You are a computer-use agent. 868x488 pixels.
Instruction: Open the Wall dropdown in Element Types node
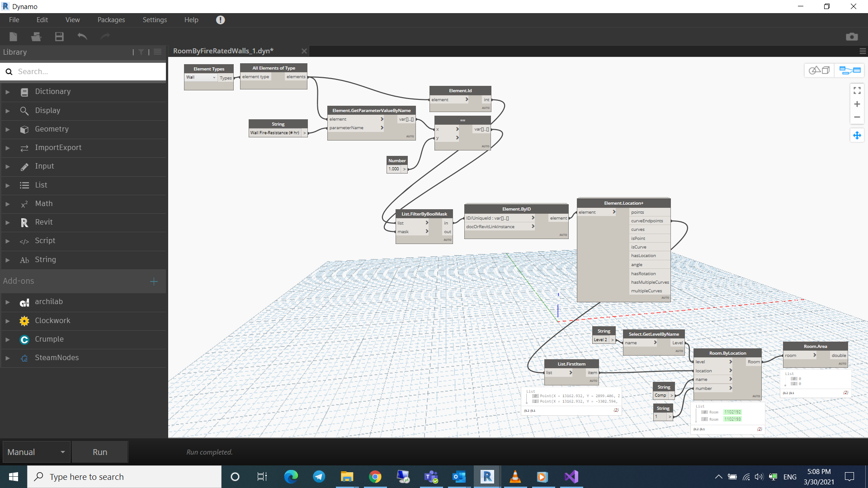tap(201, 77)
